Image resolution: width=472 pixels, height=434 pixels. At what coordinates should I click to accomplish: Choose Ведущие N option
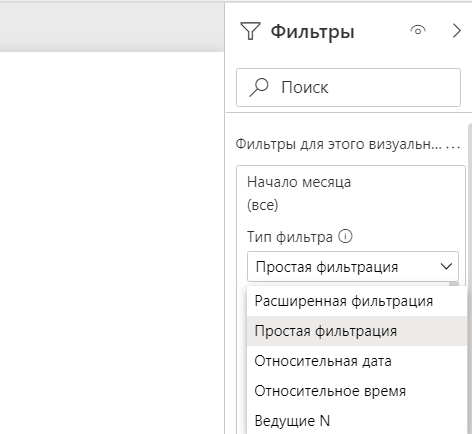tap(357, 421)
